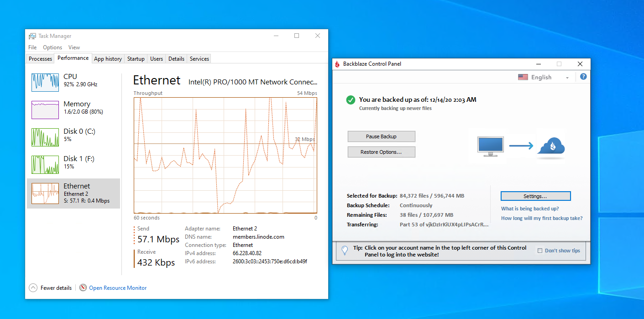
Task: Click the lightbulb tip icon
Action: point(345,250)
